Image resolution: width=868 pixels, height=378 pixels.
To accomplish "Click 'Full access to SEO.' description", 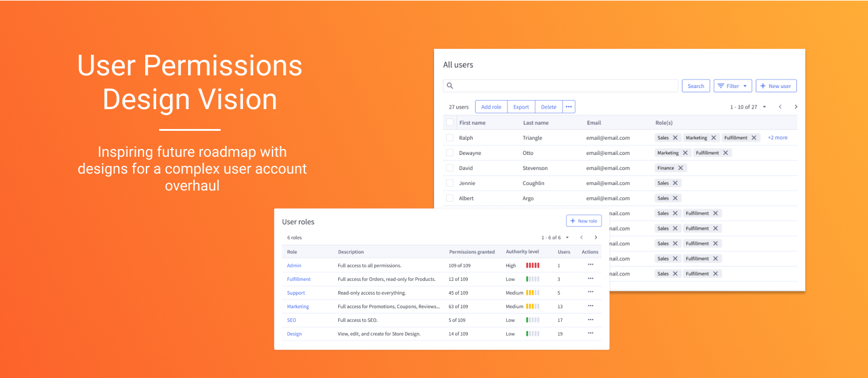I will pyautogui.click(x=357, y=320).
